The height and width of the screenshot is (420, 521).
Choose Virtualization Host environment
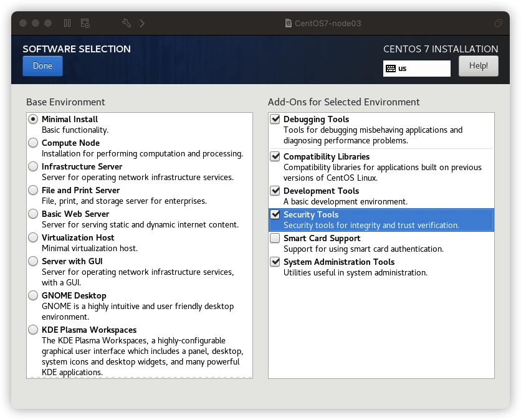click(x=33, y=237)
